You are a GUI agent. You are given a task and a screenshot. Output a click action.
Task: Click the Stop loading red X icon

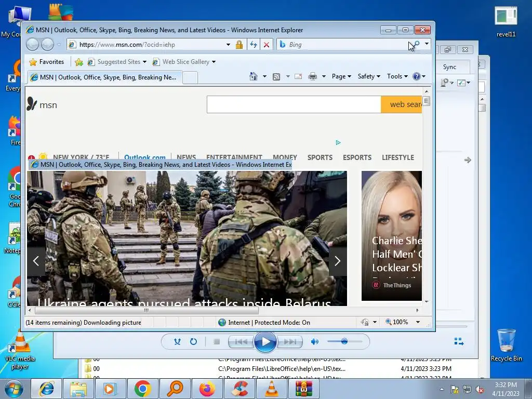(x=267, y=45)
